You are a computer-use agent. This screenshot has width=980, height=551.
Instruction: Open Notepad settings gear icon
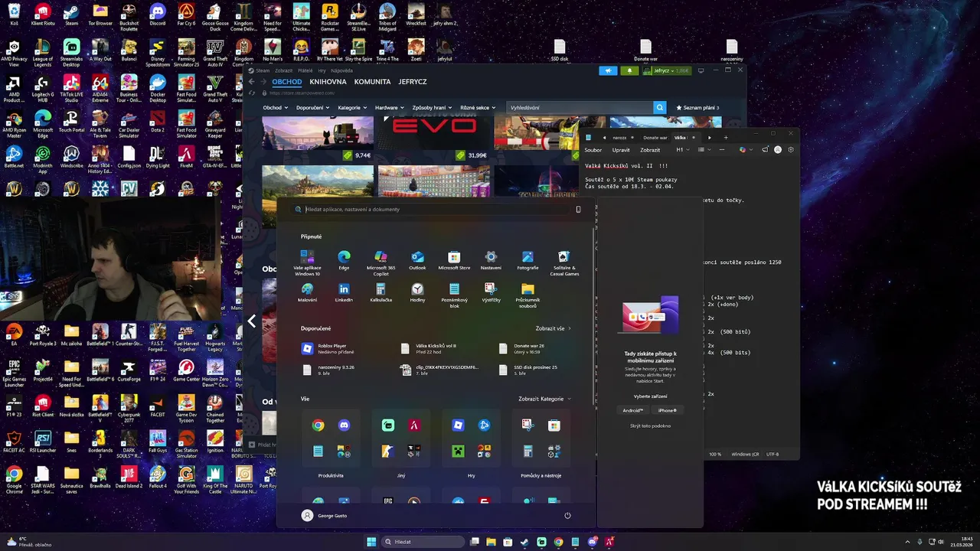click(791, 150)
